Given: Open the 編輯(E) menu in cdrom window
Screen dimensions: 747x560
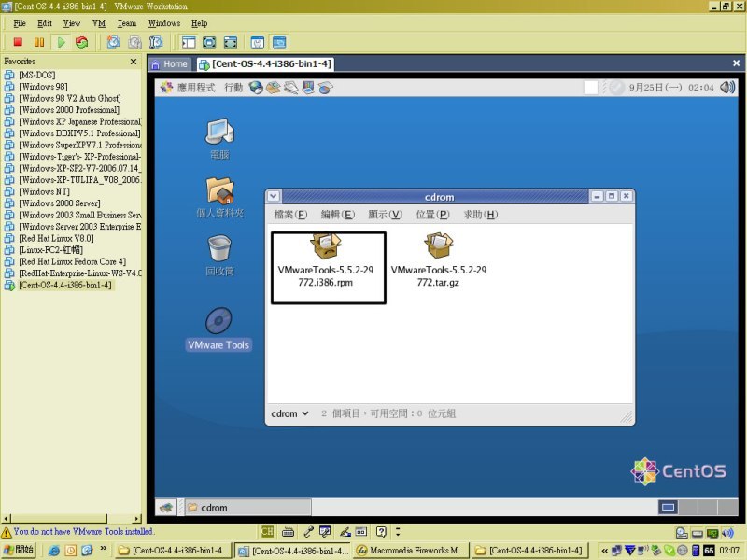Looking at the screenshot, I should point(338,215).
